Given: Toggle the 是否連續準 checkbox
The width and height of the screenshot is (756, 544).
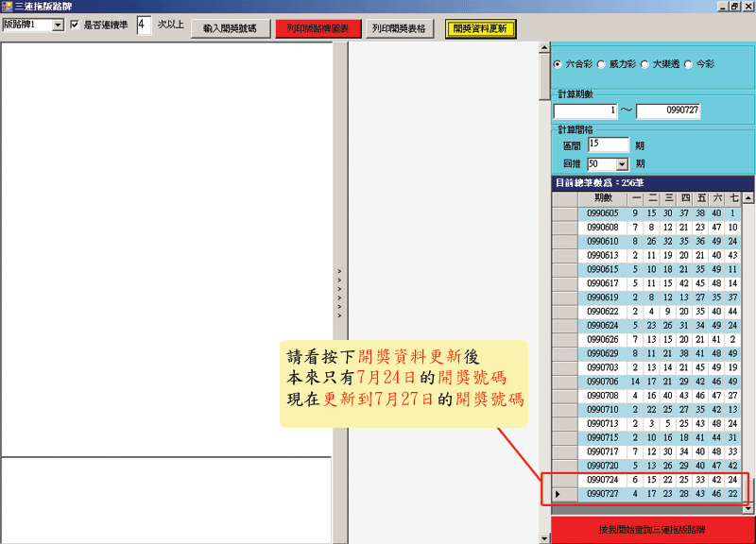Looking at the screenshot, I should click(x=76, y=25).
